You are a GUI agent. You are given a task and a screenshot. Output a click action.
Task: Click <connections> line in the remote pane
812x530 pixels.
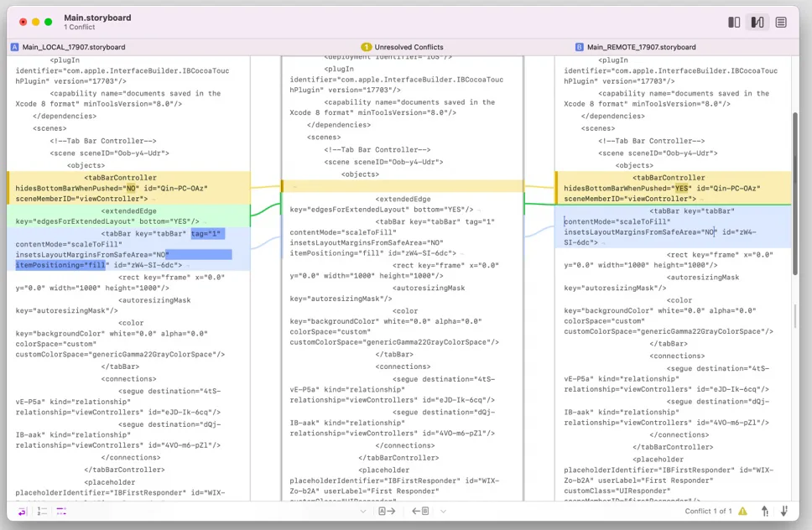(677, 356)
